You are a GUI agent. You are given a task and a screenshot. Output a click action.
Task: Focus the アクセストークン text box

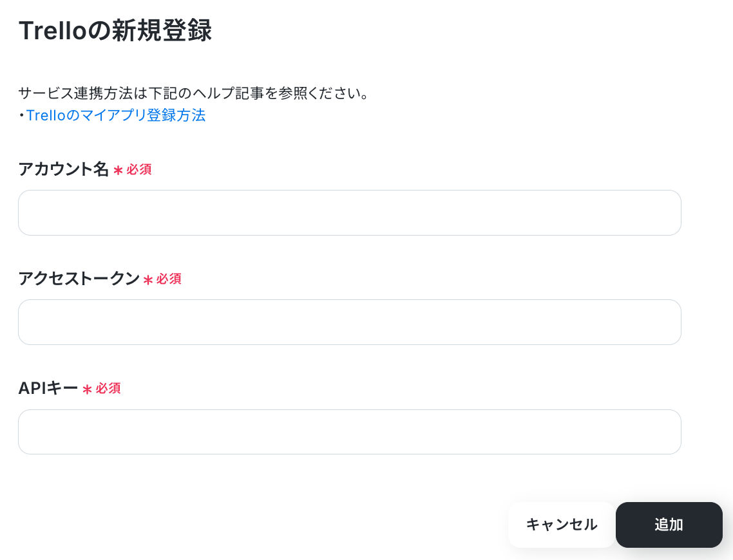pyautogui.click(x=349, y=322)
